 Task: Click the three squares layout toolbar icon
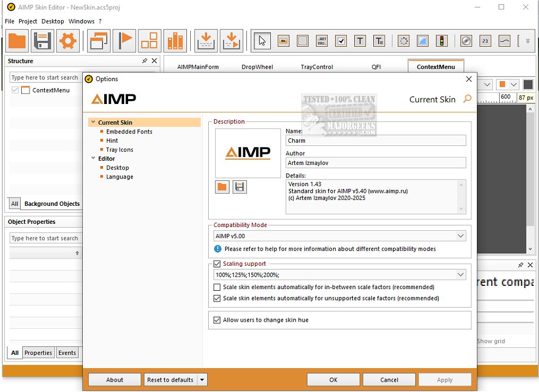(x=149, y=41)
